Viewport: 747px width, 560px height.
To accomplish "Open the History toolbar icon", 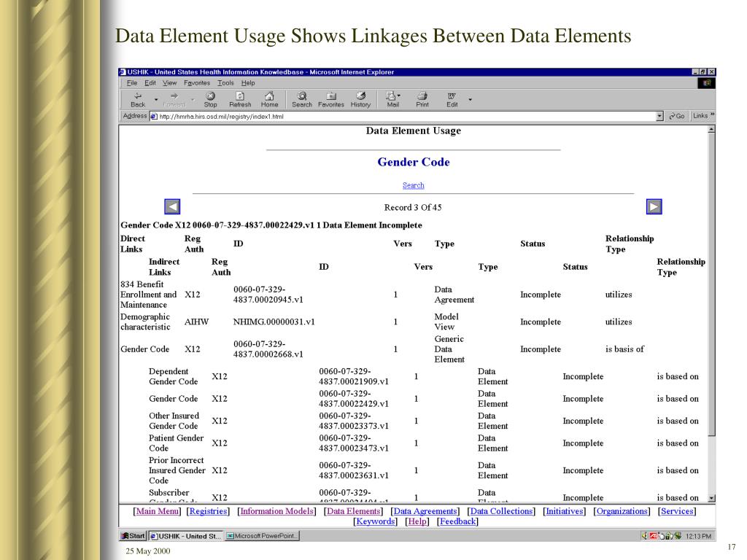I will click(x=360, y=99).
